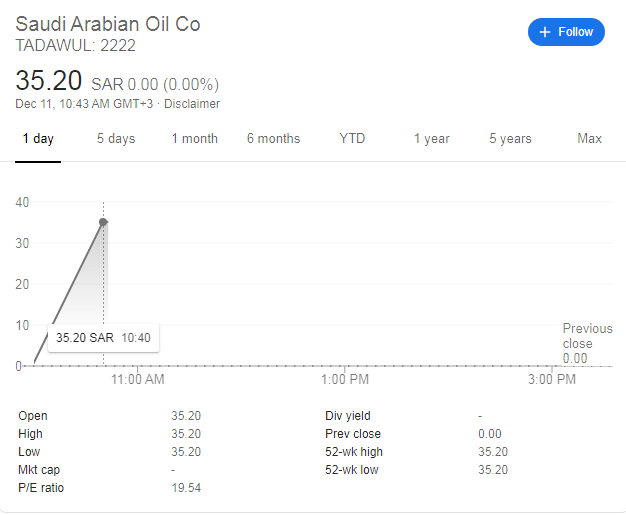
Task: Open the 1 year chart view
Action: pos(431,139)
